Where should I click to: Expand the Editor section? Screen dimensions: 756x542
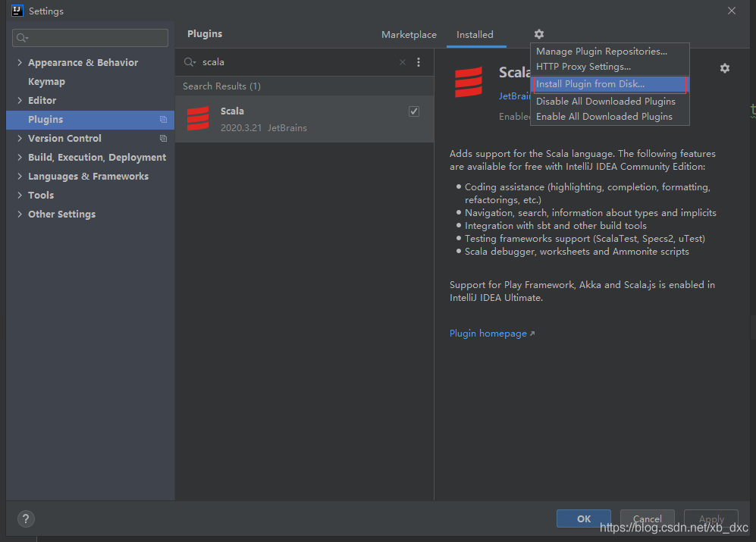[x=19, y=100]
